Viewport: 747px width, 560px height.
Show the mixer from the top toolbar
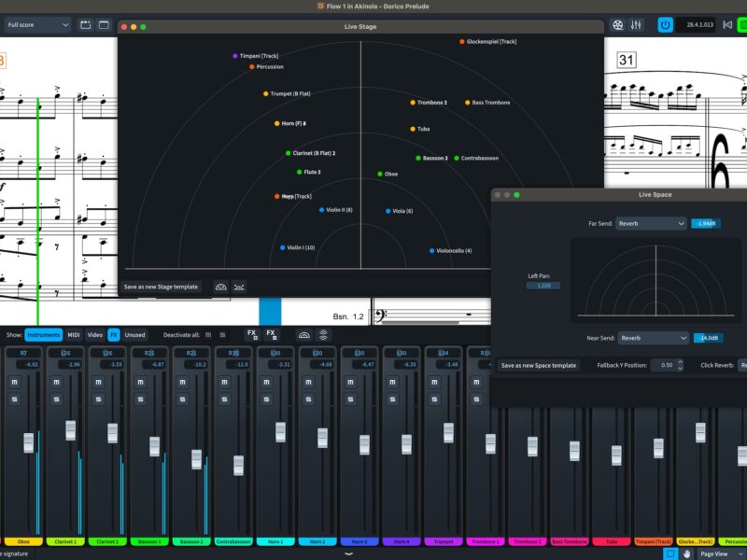click(637, 25)
